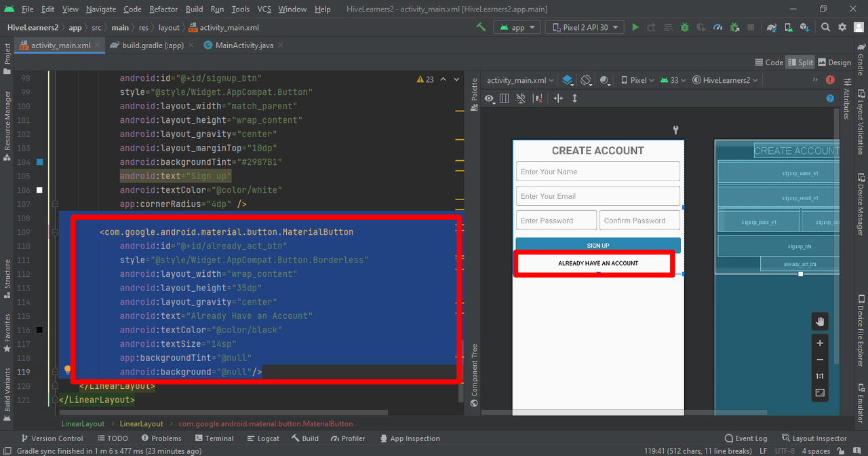Click Attach Debugger to Android Process icon
Viewport: 868px width, 456px height.
point(735,27)
